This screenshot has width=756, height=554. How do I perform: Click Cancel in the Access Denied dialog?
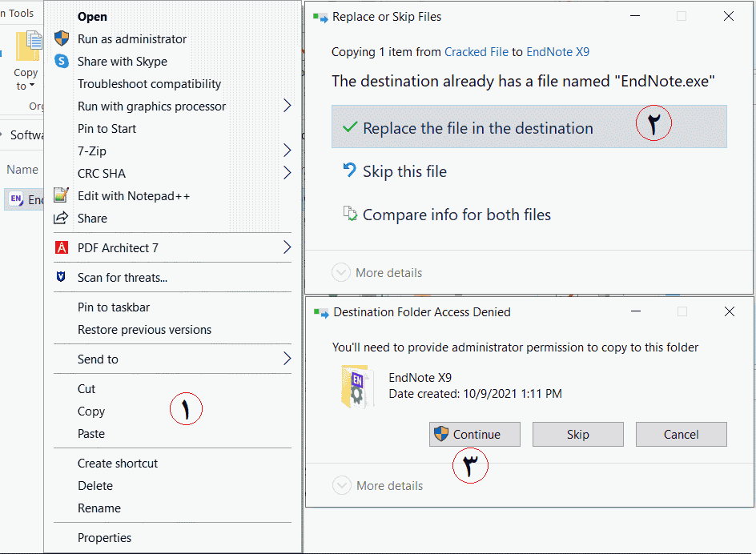(682, 435)
